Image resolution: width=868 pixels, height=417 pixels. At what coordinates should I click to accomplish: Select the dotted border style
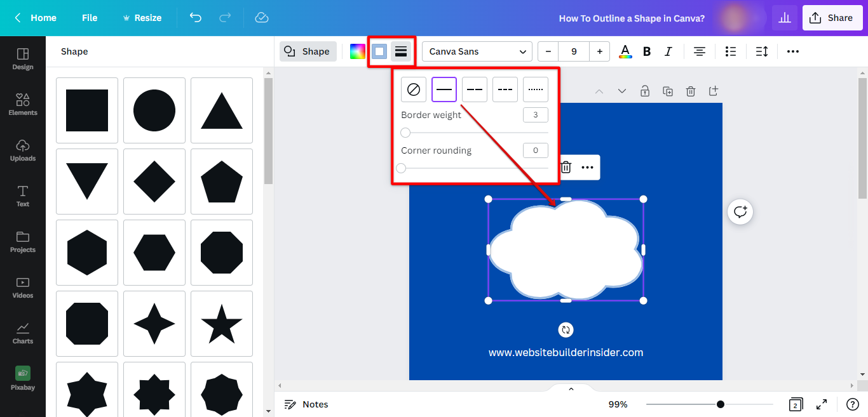click(x=536, y=89)
